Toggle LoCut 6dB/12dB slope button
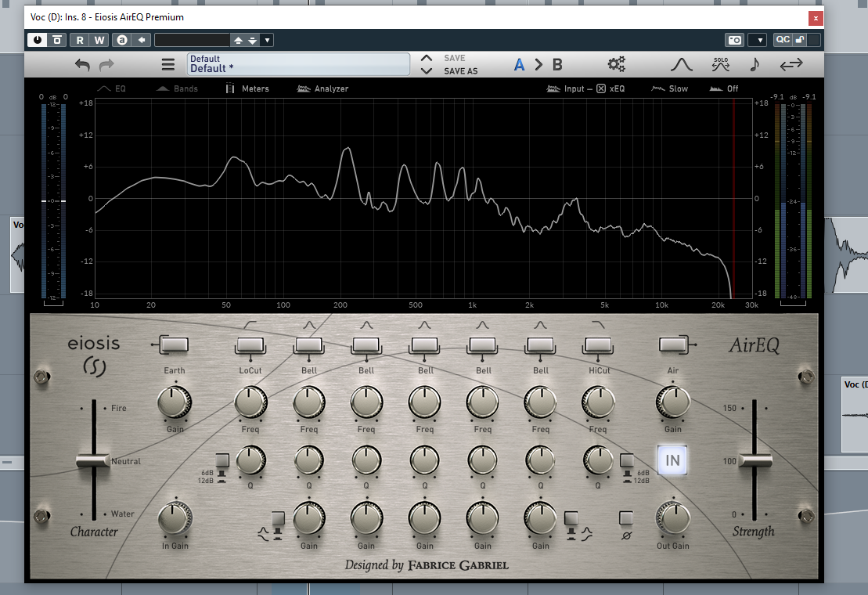The image size is (868, 595). 222,460
